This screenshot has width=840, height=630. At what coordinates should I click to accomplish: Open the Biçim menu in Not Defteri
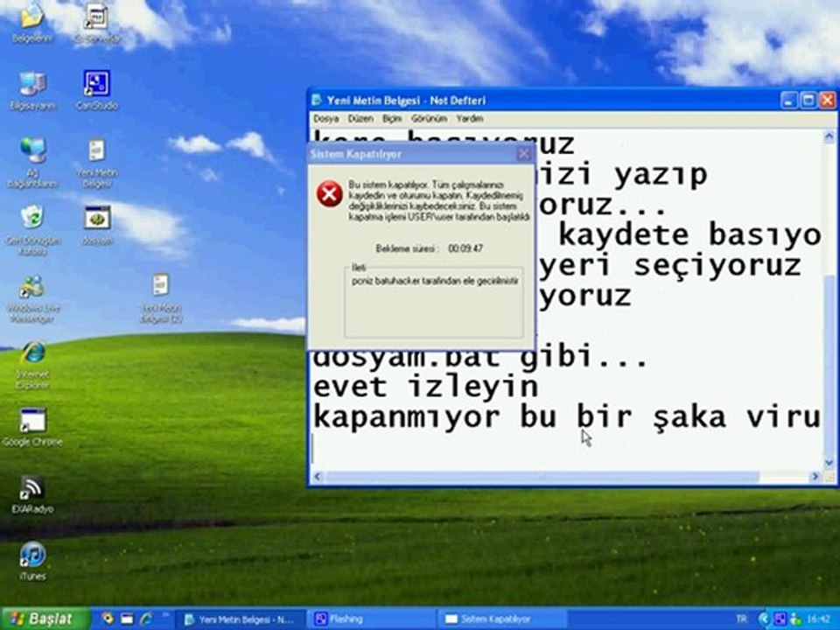click(x=392, y=118)
